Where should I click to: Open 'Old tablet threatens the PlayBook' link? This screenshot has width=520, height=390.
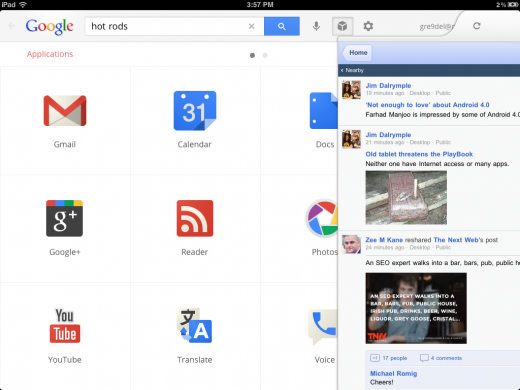point(419,154)
